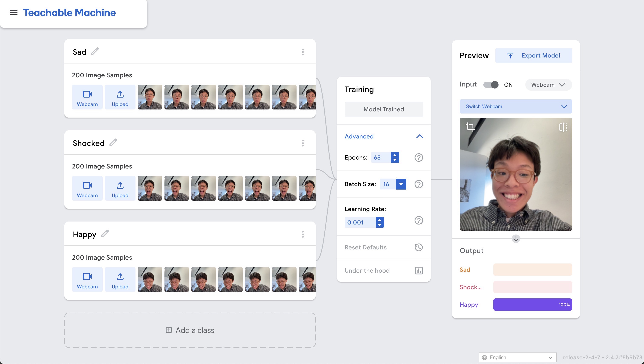Toggle the Input ON switch off

click(491, 85)
